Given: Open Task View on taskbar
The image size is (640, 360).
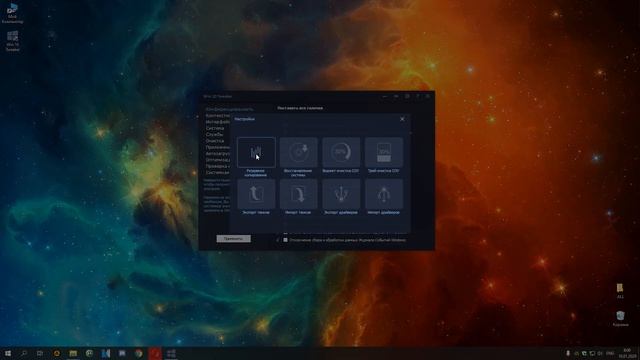Looking at the screenshot, I should click(x=40, y=353).
